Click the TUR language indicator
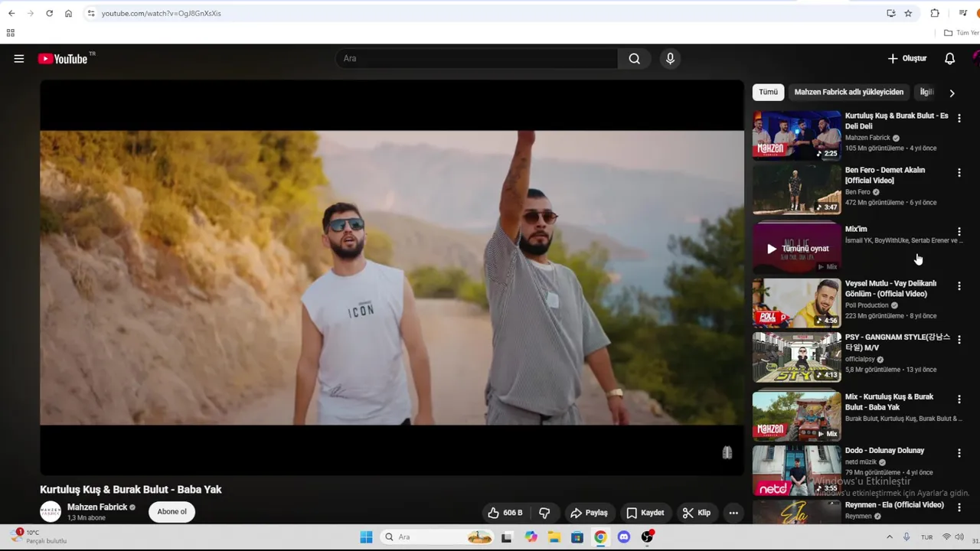This screenshot has width=980, height=551. (x=926, y=537)
